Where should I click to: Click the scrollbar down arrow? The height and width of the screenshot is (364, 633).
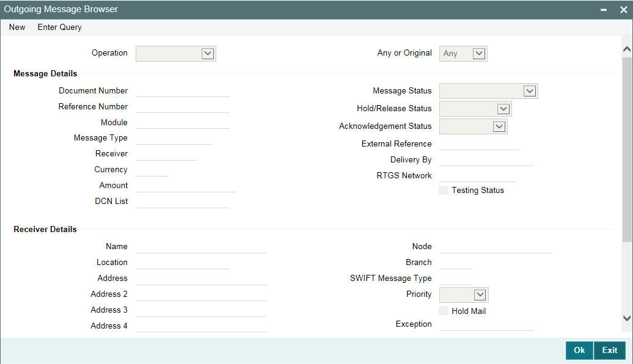click(x=626, y=318)
